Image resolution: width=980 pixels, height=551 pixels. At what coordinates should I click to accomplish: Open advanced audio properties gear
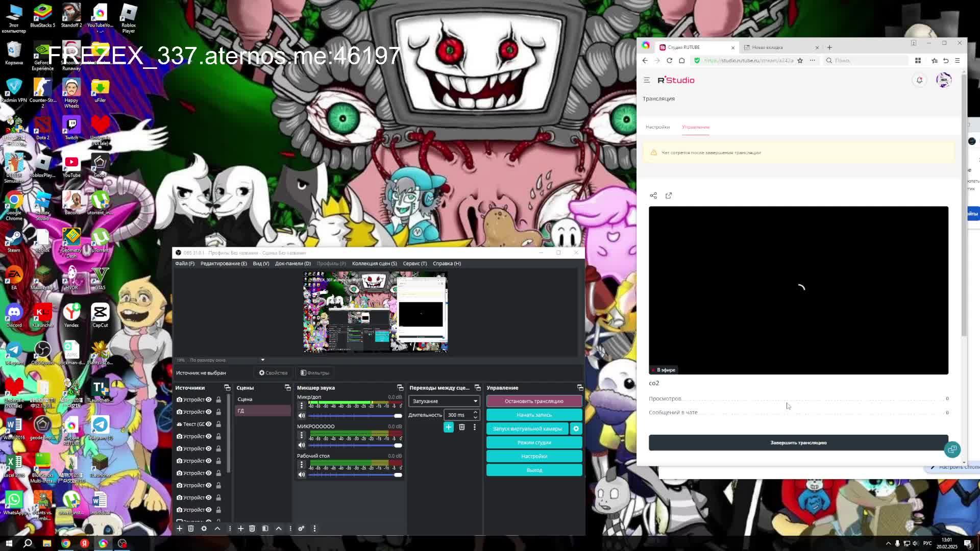coord(301,529)
